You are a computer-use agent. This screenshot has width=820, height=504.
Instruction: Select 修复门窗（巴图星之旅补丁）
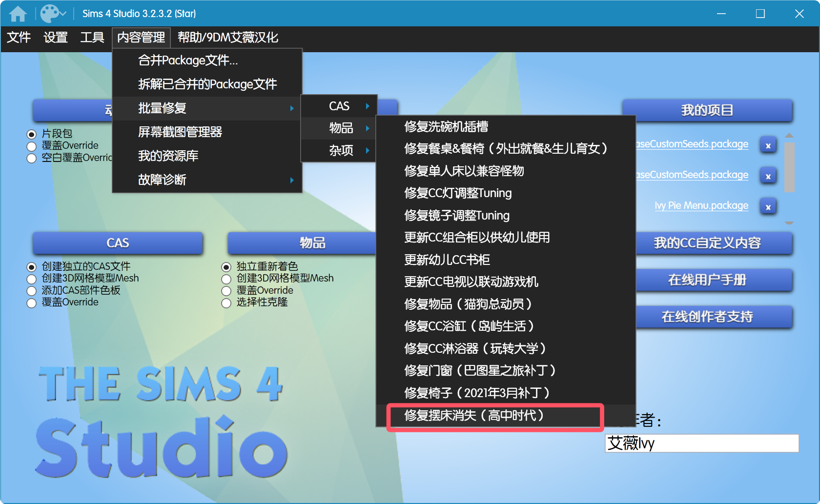506,371
